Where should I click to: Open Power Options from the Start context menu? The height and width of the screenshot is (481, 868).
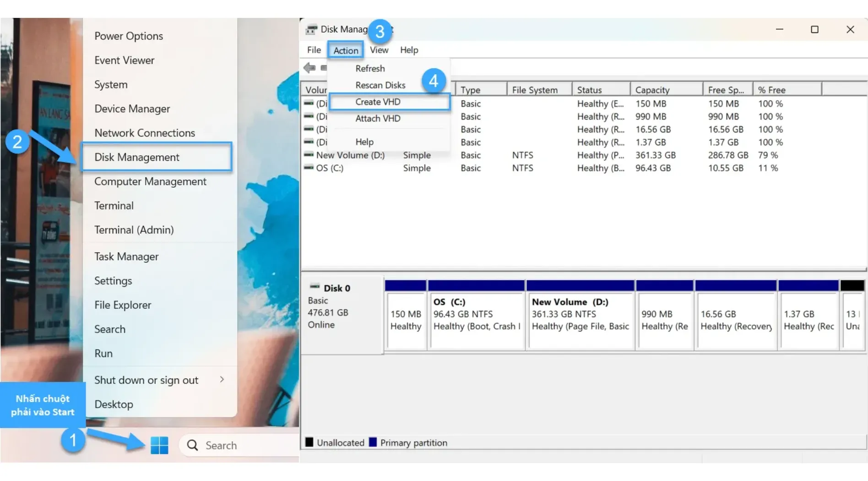click(x=129, y=36)
